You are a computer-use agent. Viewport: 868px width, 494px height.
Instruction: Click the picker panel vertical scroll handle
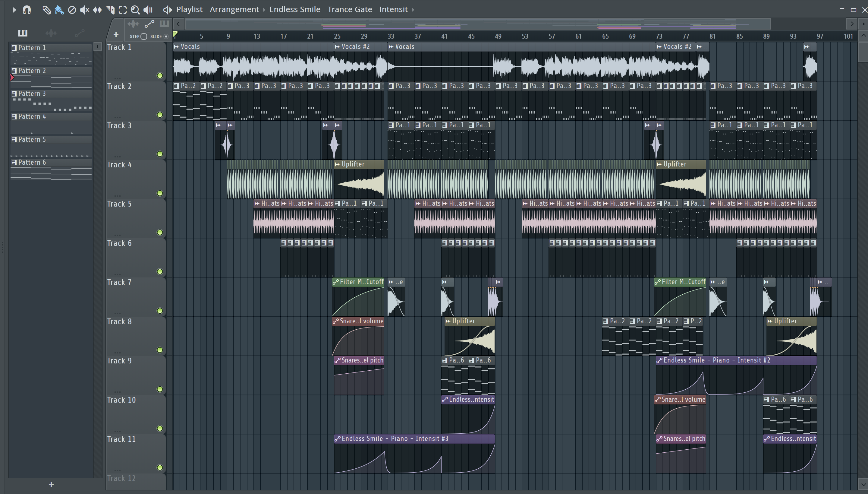(97, 46)
